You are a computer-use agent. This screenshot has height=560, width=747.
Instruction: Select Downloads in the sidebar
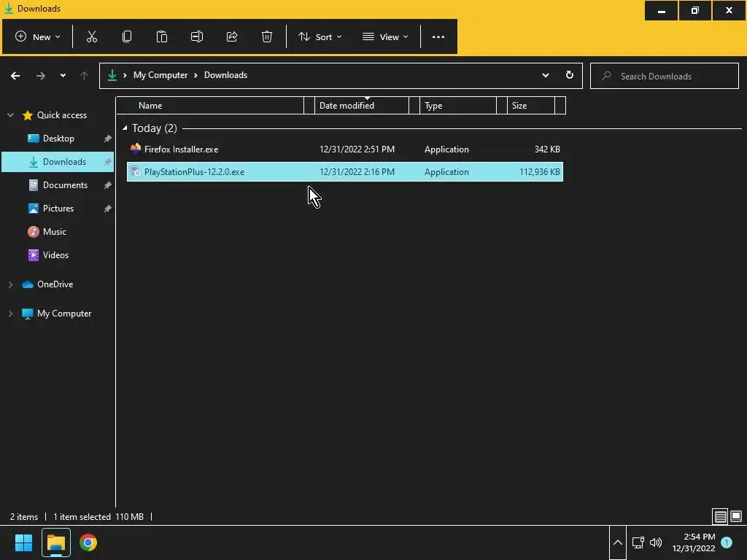coord(58,162)
